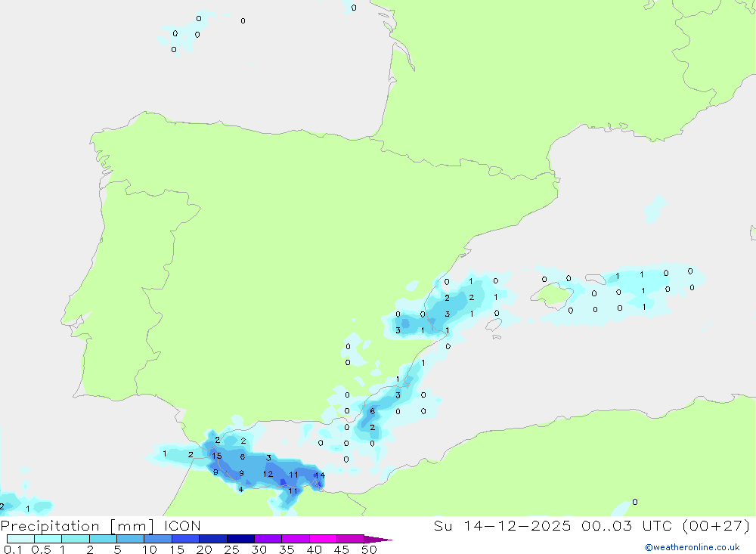Click the 0.1 label under the legend
Viewport: 756px width, 554px height.
[x=13, y=549]
